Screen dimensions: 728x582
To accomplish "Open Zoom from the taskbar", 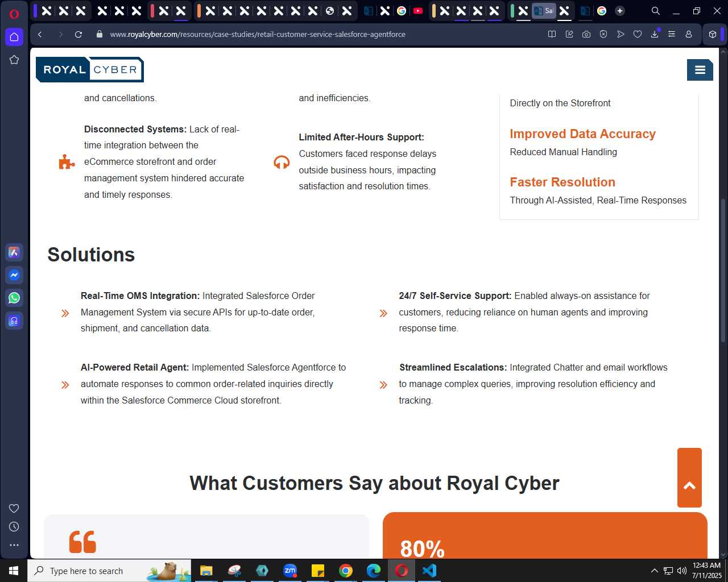I will click(x=290, y=571).
